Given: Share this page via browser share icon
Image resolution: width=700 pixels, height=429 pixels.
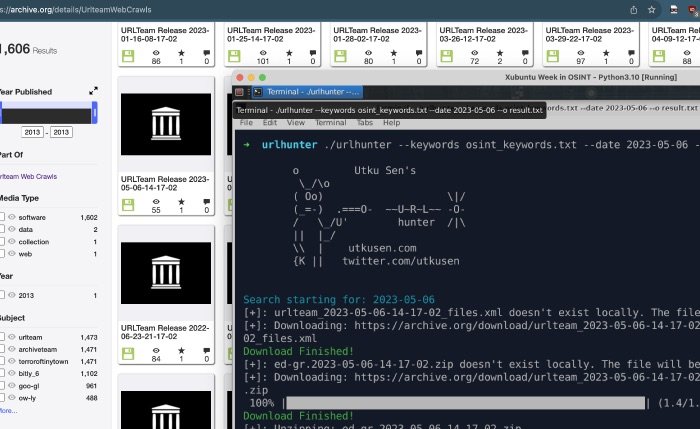Looking at the screenshot, I should (x=633, y=10).
